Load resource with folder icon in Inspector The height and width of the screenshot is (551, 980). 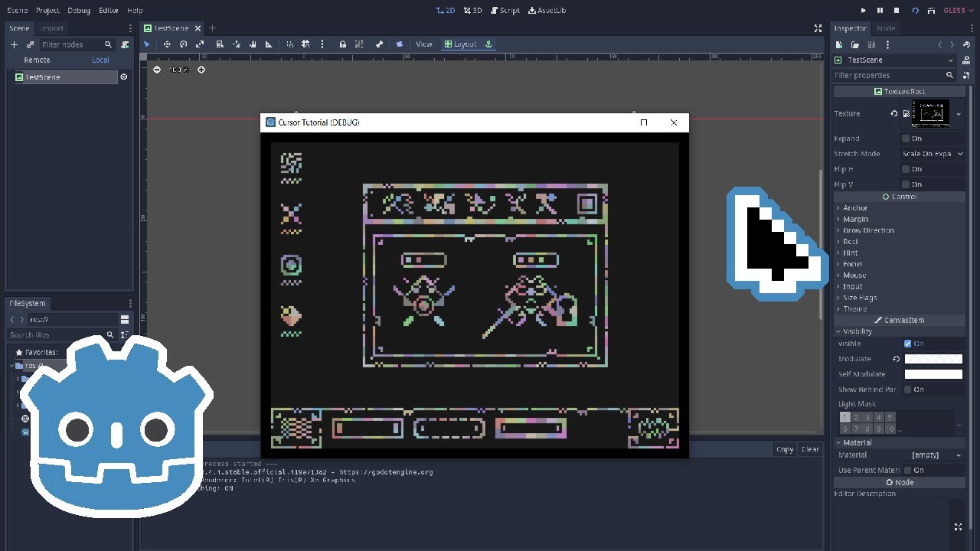[x=855, y=45]
